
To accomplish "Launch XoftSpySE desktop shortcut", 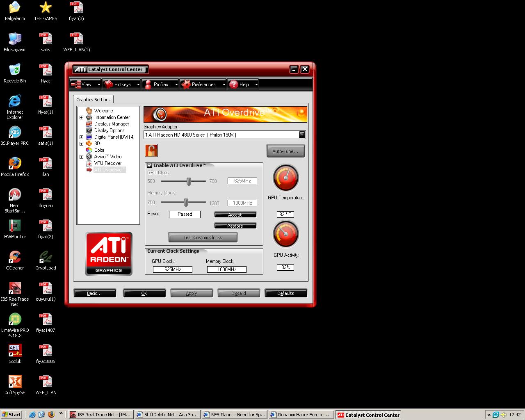I will [x=15, y=385].
